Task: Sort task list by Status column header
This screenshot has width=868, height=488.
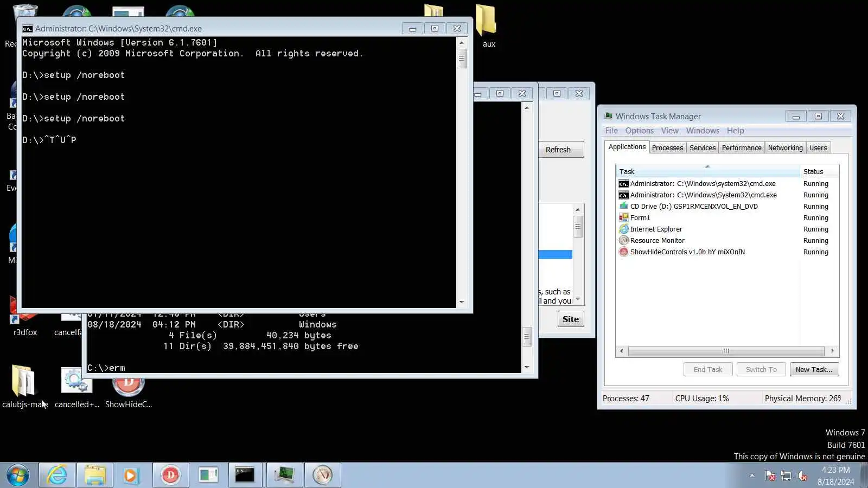Action: tap(819, 171)
